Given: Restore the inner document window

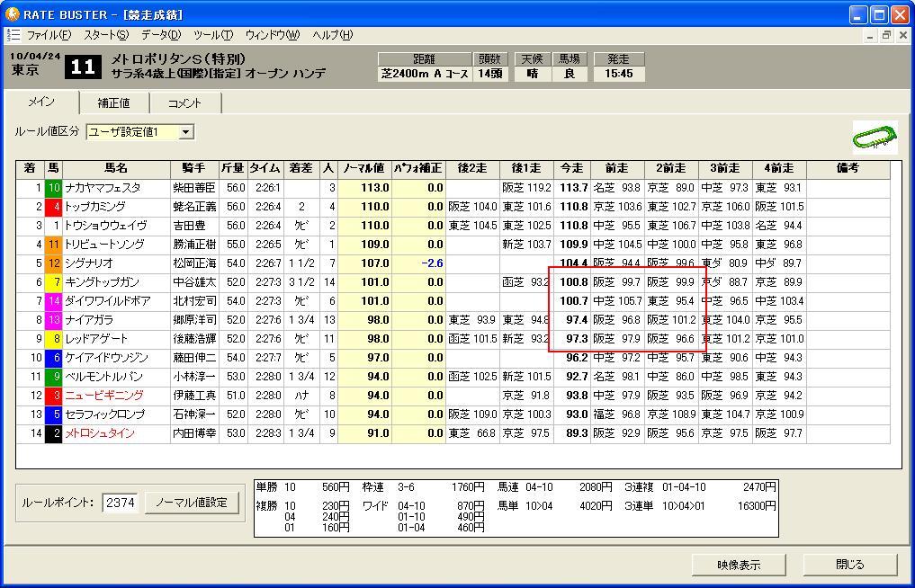Looking at the screenshot, I should pyautogui.click(x=887, y=36).
